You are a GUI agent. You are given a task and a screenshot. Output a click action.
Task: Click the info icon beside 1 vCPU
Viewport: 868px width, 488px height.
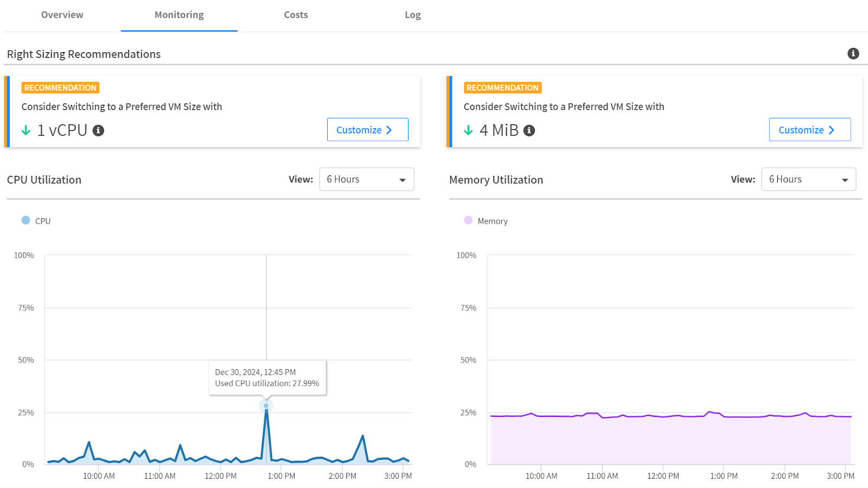(x=98, y=130)
